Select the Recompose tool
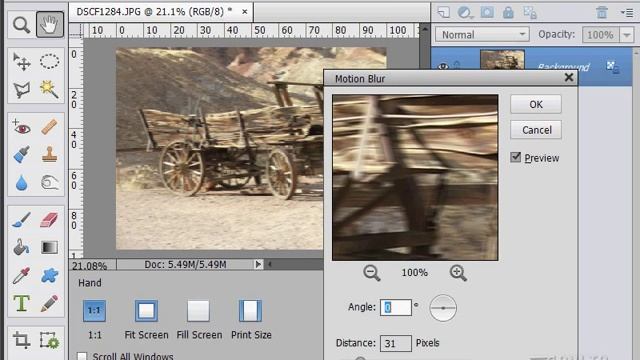The image size is (640, 360). point(49,340)
